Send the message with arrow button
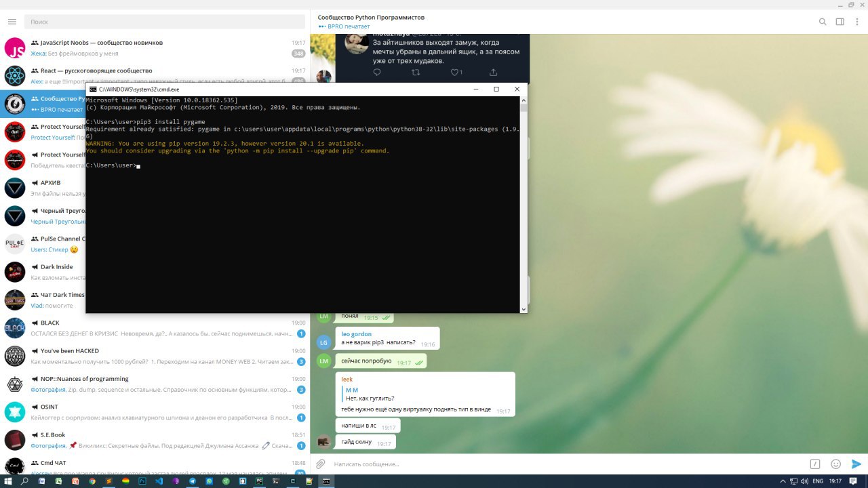This screenshot has height=488, width=868. [856, 464]
